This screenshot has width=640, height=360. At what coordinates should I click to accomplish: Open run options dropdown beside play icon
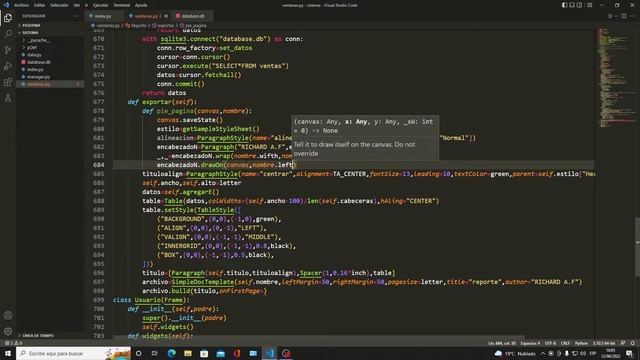[616, 16]
